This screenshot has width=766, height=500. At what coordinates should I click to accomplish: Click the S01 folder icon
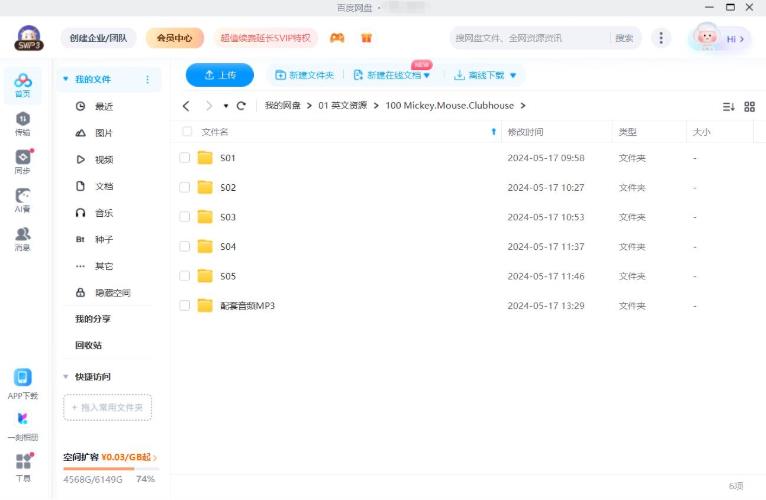[205, 157]
